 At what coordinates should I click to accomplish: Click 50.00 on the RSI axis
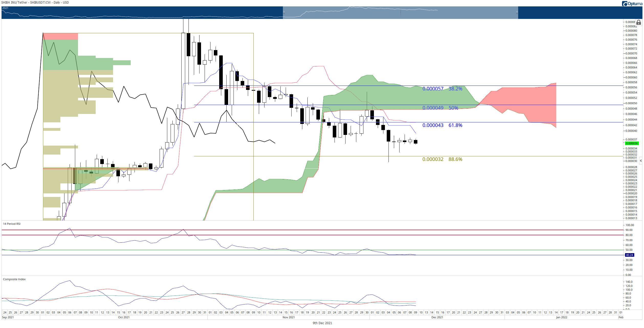[x=629, y=250]
